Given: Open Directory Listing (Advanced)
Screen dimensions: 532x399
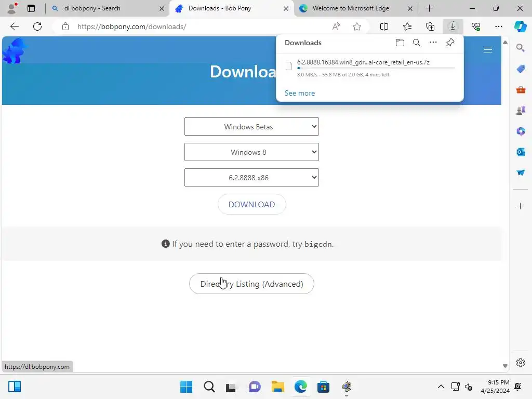Looking at the screenshot, I should pos(251,284).
